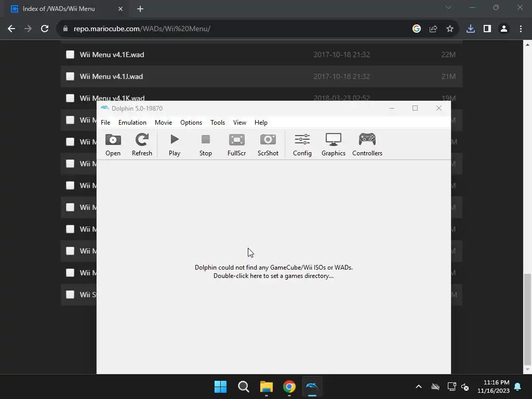Toggle Chrome side panel
This screenshot has width=532, height=399.
coord(487,29)
